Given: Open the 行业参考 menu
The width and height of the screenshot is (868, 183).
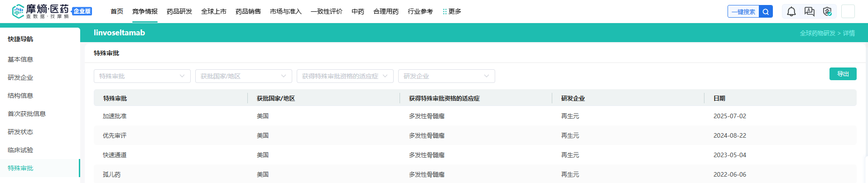Looking at the screenshot, I should (x=420, y=11).
